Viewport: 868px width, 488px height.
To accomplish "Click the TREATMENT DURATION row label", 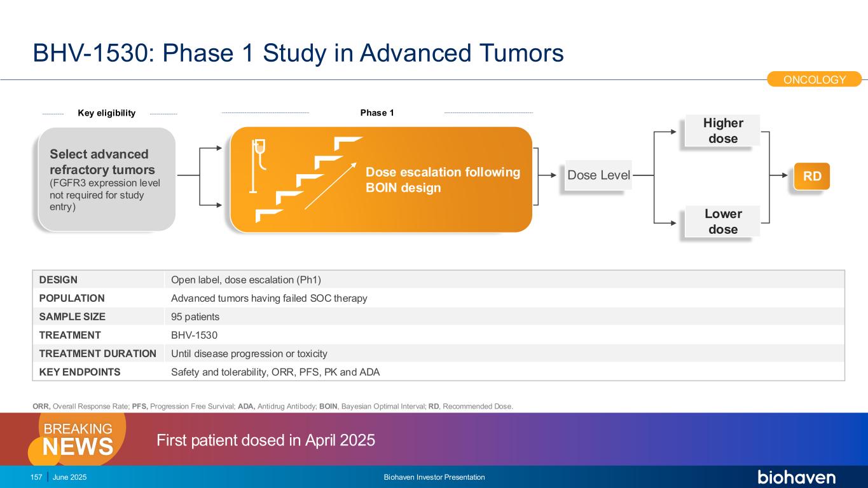I will (98, 353).
